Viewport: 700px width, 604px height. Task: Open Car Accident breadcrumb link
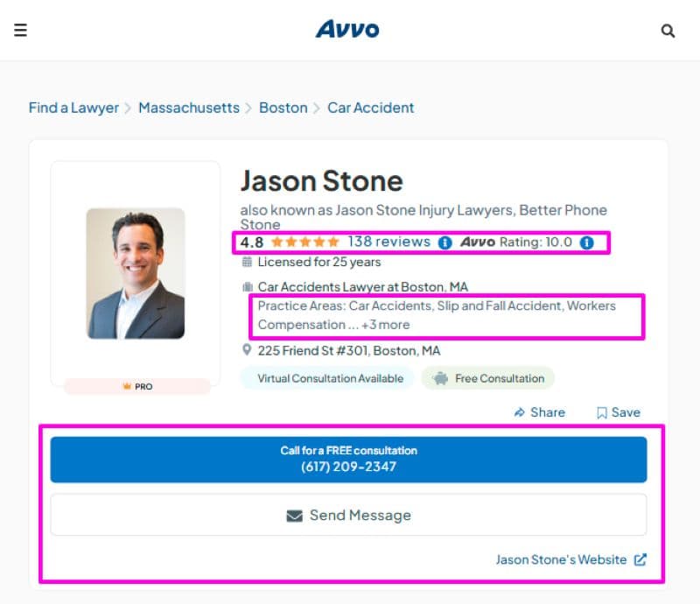pyautogui.click(x=370, y=108)
